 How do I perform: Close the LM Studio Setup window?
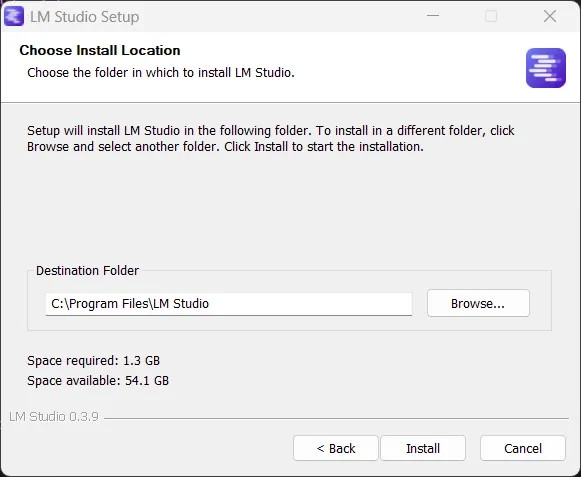pyautogui.click(x=550, y=16)
